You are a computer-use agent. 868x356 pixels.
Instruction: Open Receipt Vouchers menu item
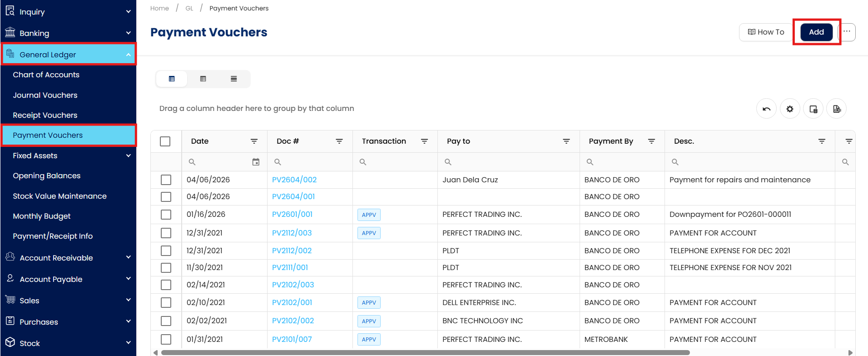click(45, 115)
